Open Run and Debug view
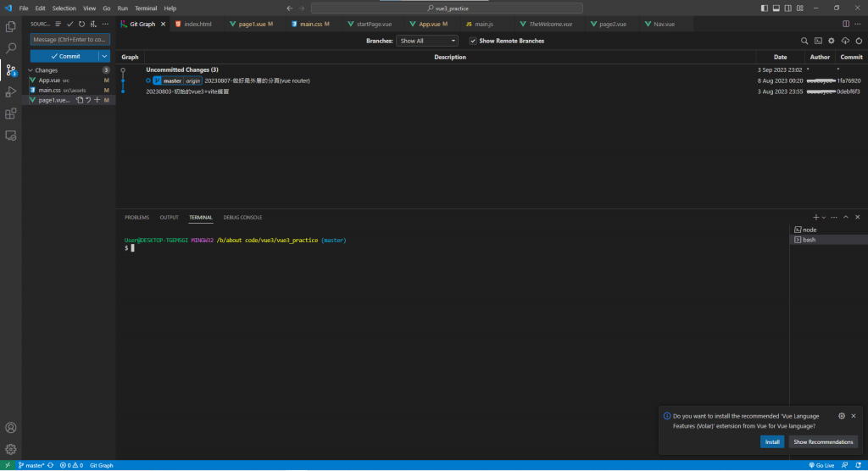 (x=10, y=91)
